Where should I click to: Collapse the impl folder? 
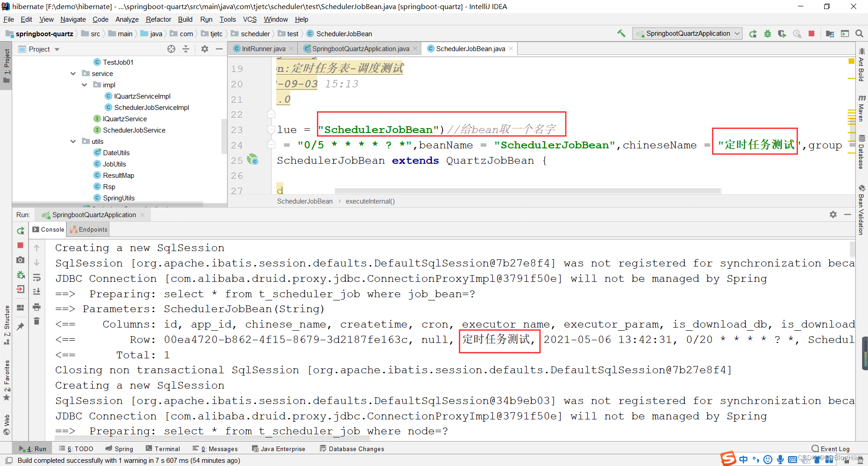coord(84,85)
